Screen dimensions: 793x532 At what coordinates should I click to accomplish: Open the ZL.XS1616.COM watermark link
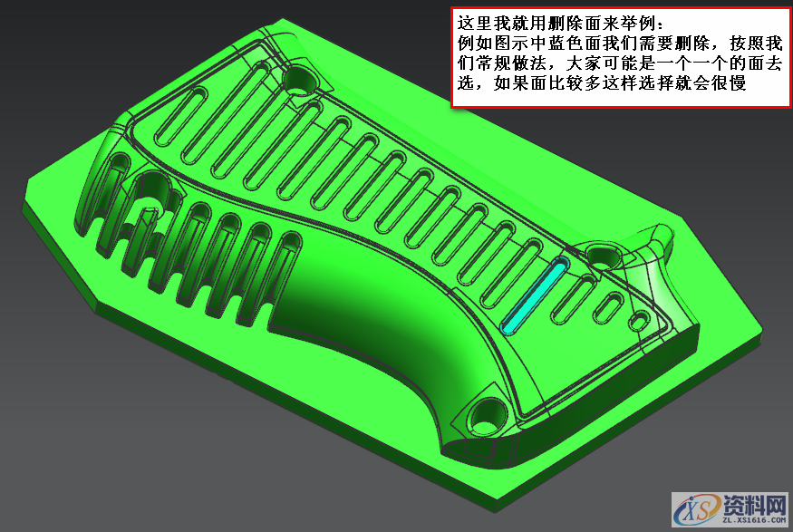[753, 520]
